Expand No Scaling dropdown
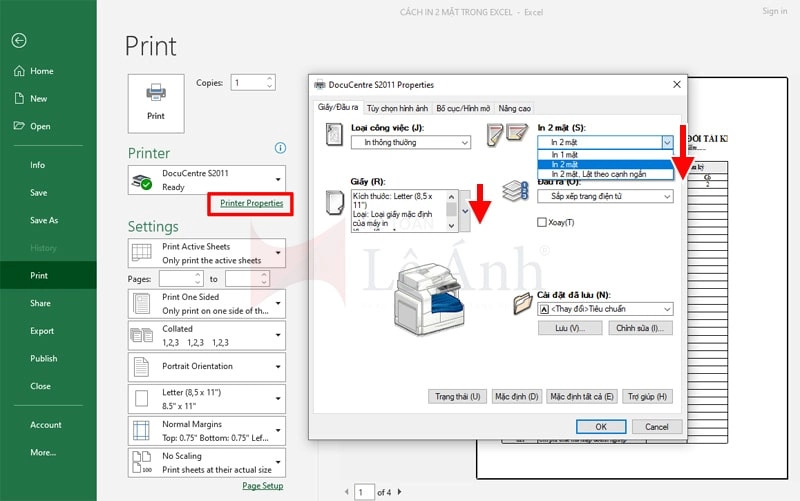 207,462
